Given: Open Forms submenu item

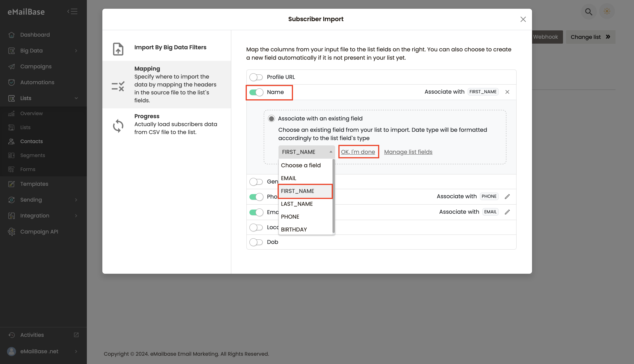Looking at the screenshot, I should coord(28,170).
